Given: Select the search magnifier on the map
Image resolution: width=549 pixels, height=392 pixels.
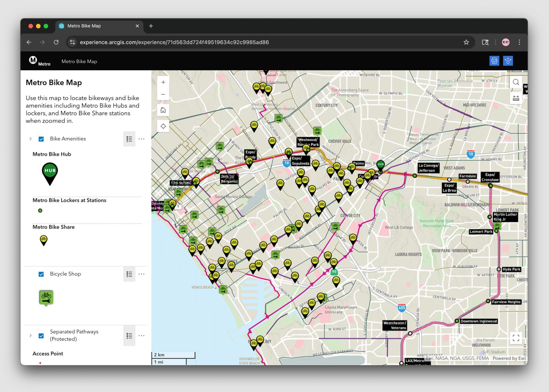Looking at the screenshot, I should 516,82.
